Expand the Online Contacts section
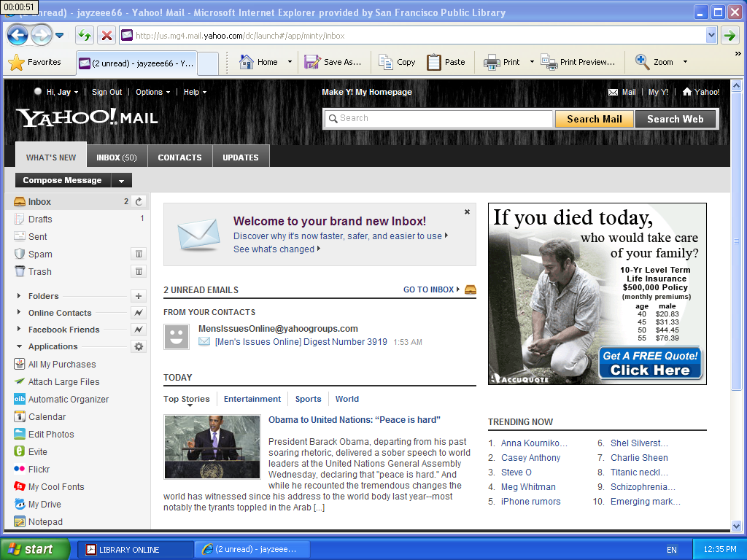The height and width of the screenshot is (560, 747). pyautogui.click(x=18, y=312)
